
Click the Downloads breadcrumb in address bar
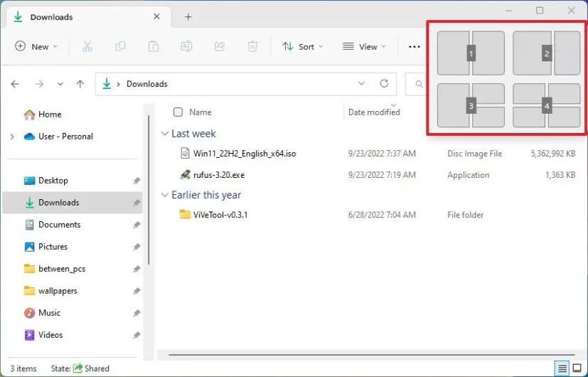(147, 84)
